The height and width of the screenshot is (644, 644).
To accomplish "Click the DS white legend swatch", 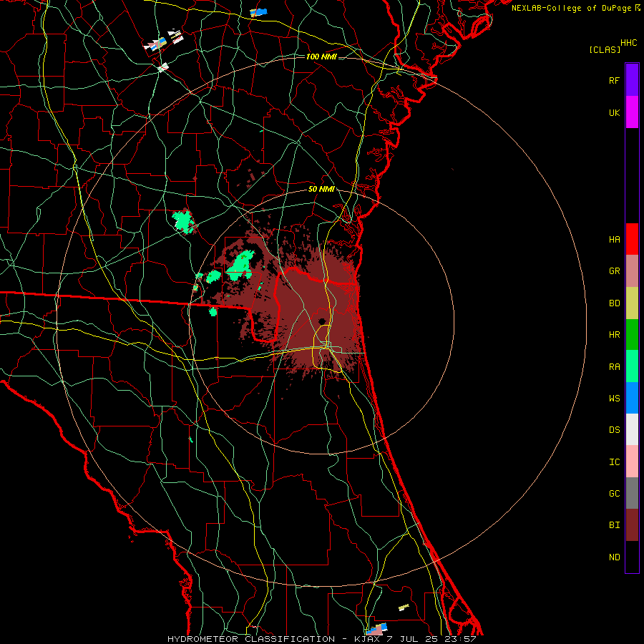I will point(632,429).
